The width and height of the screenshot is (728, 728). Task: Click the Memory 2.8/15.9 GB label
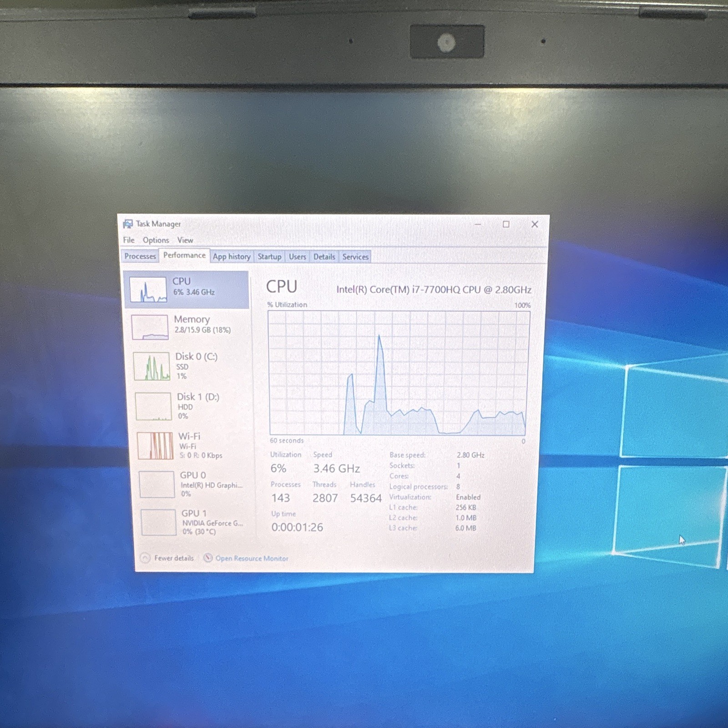[x=202, y=330]
